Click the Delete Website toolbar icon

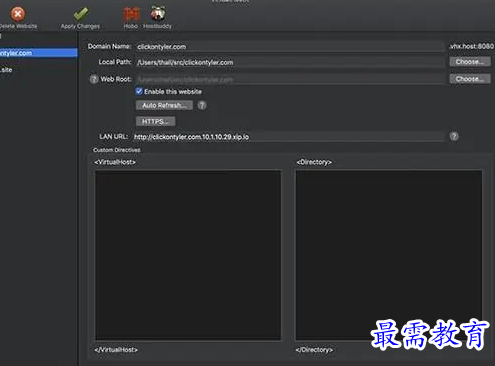coord(18,14)
